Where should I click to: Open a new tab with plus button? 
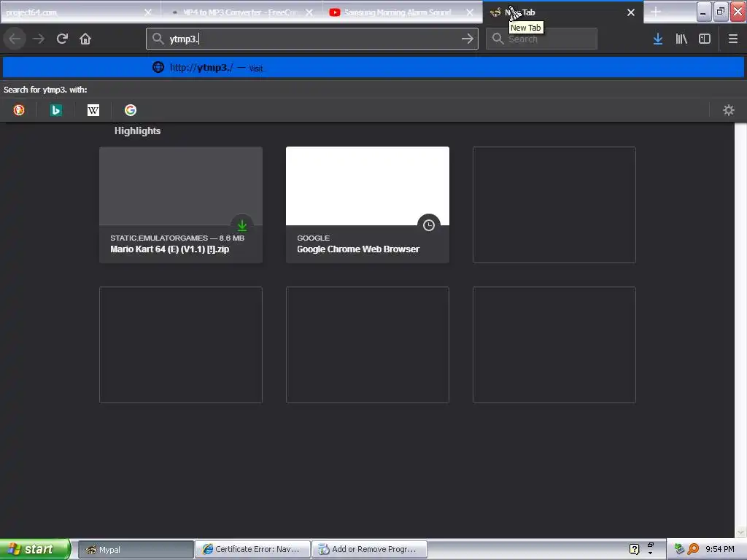pos(656,12)
